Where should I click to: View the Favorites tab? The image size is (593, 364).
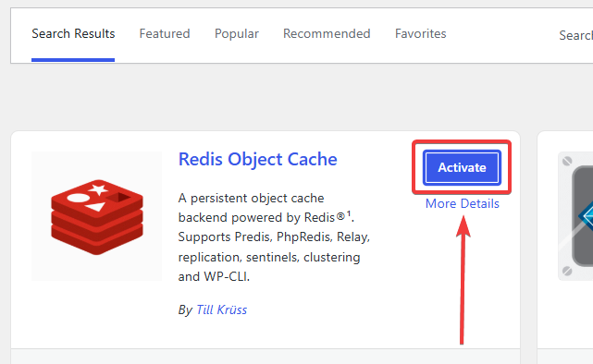tap(421, 33)
